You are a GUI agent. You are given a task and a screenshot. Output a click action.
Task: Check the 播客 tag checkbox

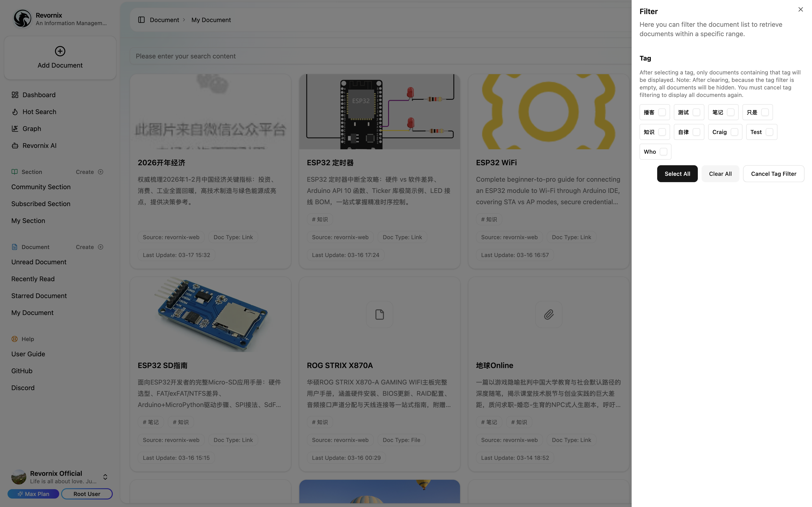662,112
